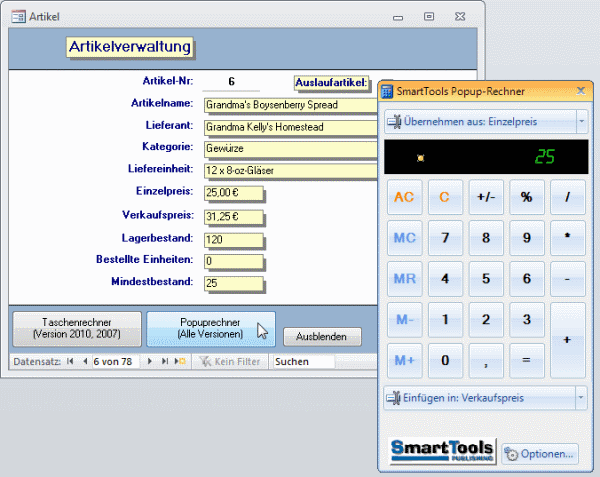Click the calculator icon in popup title bar
The height and width of the screenshot is (477, 600).
tap(387, 91)
